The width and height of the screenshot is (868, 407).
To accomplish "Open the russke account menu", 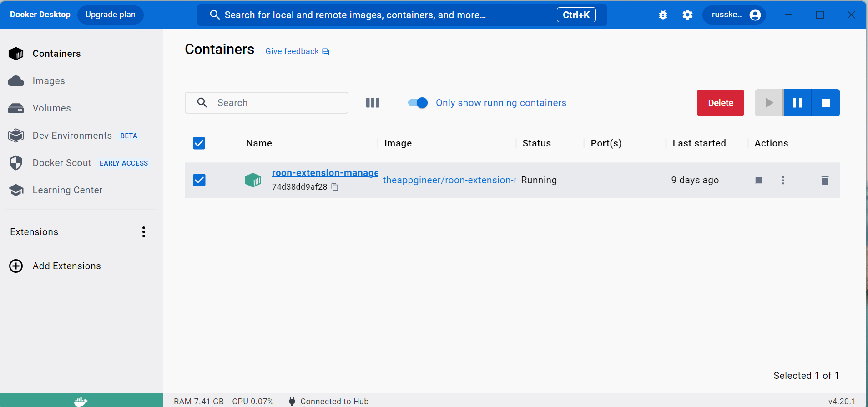I will [734, 15].
